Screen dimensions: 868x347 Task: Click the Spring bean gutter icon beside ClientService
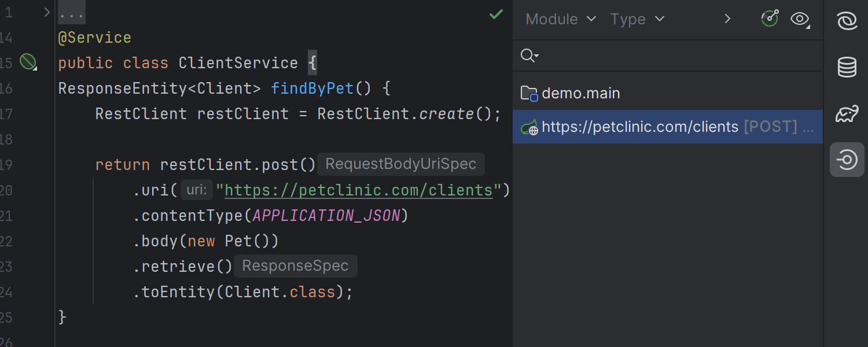(x=27, y=61)
